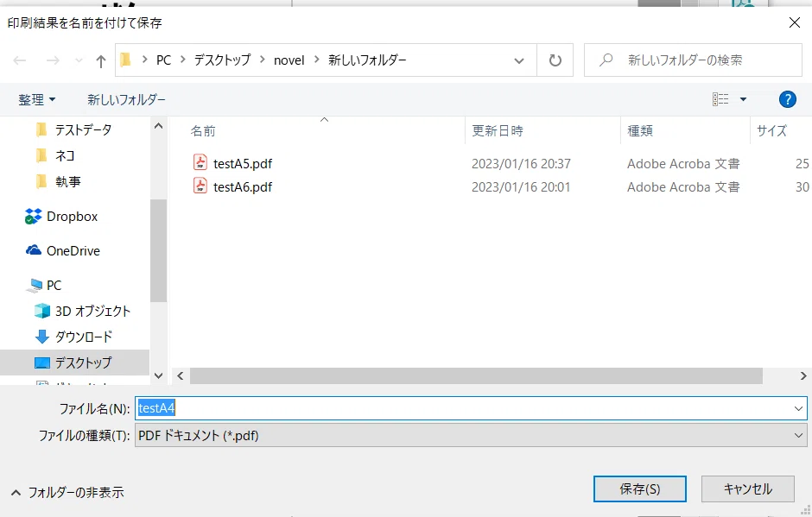Go up one folder level
This screenshot has width=812, height=517.
101,61
